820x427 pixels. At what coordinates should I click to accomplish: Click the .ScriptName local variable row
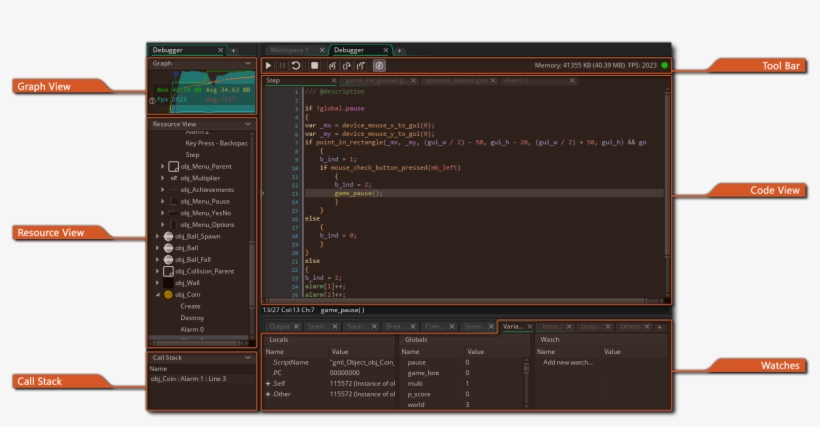click(331, 362)
